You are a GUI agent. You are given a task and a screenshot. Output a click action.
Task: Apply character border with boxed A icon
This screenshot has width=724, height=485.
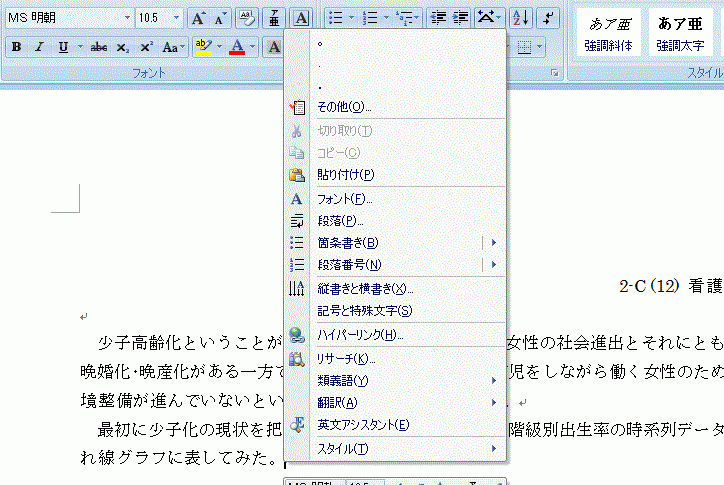[x=301, y=18]
